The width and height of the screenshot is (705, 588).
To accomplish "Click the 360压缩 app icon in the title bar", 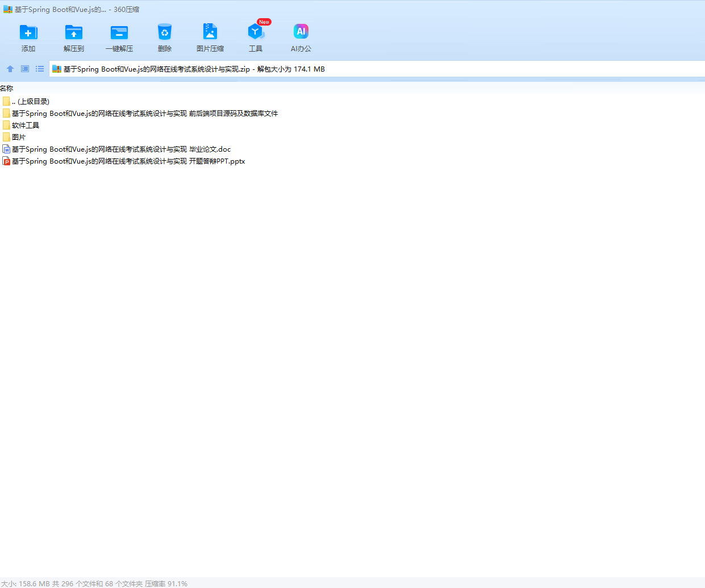I will tap(8, 10).
